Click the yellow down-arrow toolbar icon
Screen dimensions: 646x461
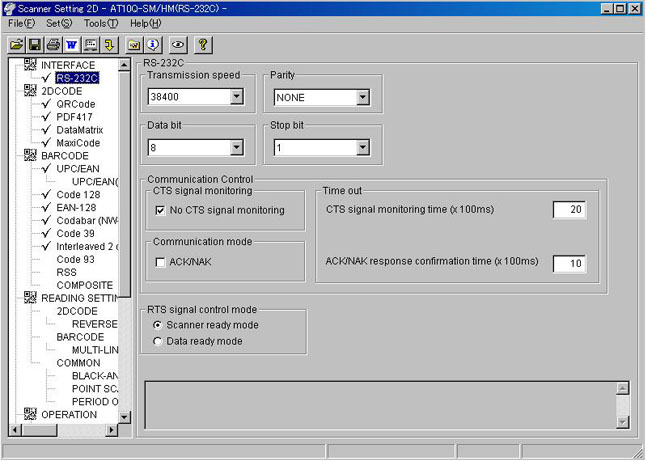109,45
